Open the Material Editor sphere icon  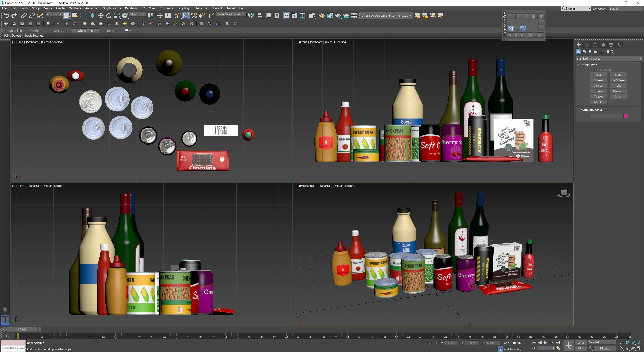312,15
